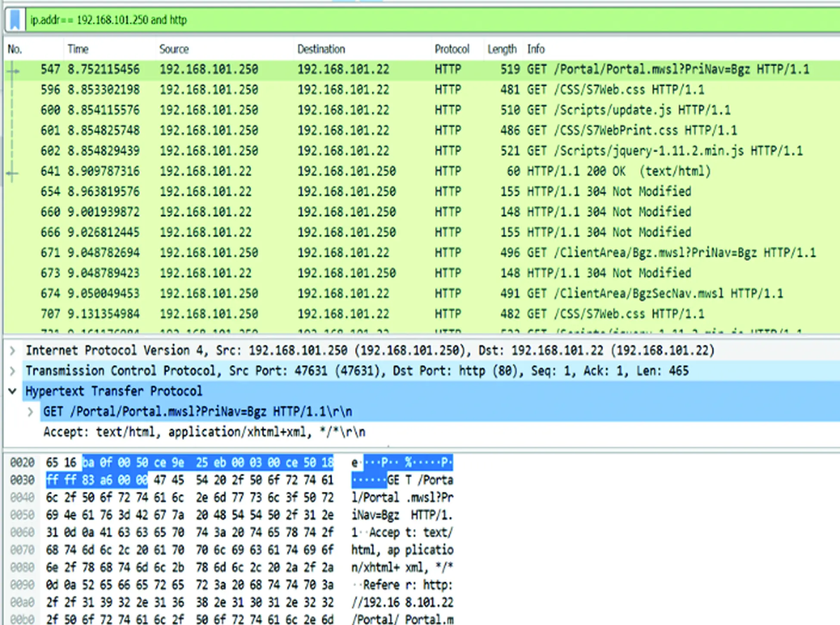Expand the GET /Portal/Portal.mwsl request line

point(31,411)
